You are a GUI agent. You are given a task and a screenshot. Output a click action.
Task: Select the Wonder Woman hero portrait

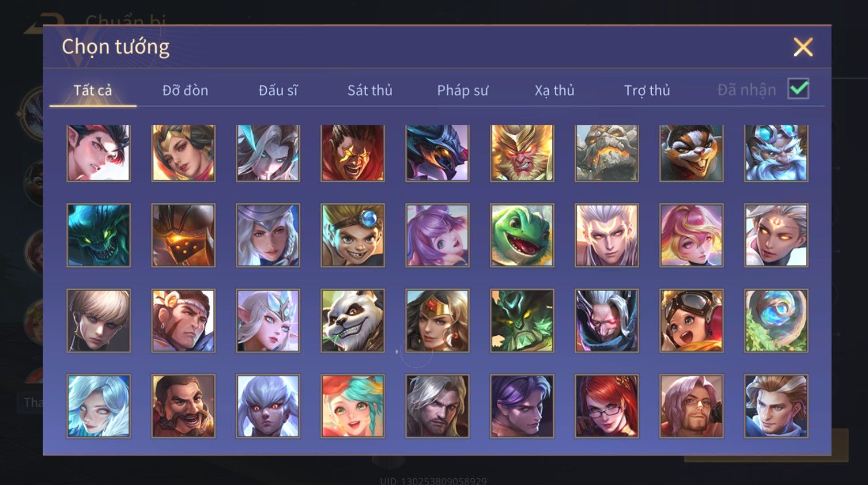[x=437, y=321]
